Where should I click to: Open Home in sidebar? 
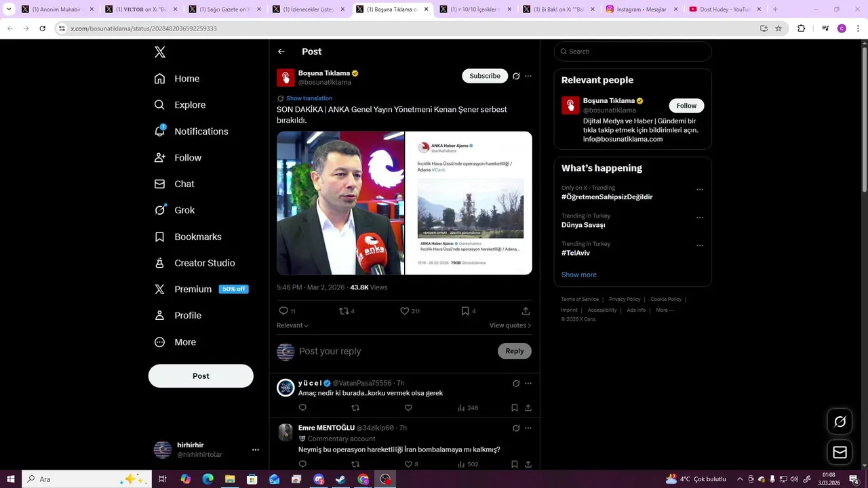click(177, 79)
